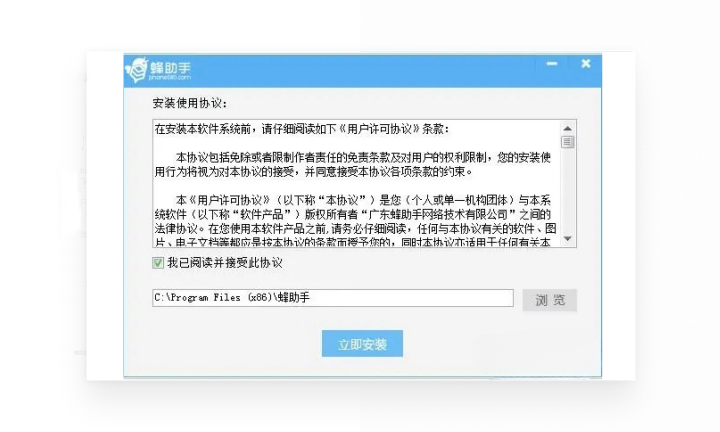Click the scrollbar up arrow in agreement box
720x432 pixels.
pyautogui.click(x=568, y=128)
